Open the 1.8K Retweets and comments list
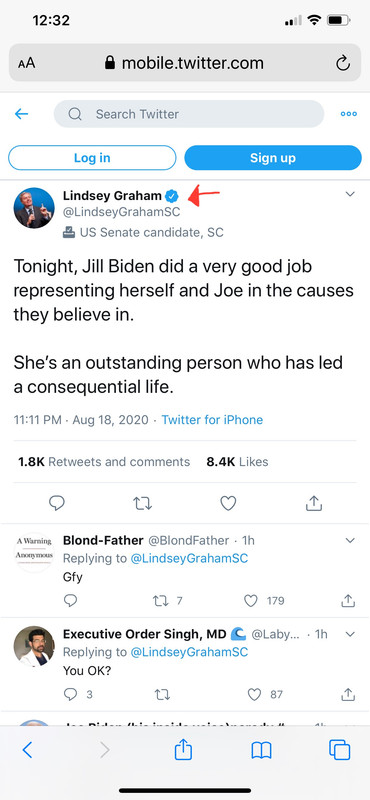Screen dimensions: 370x800 104,462
